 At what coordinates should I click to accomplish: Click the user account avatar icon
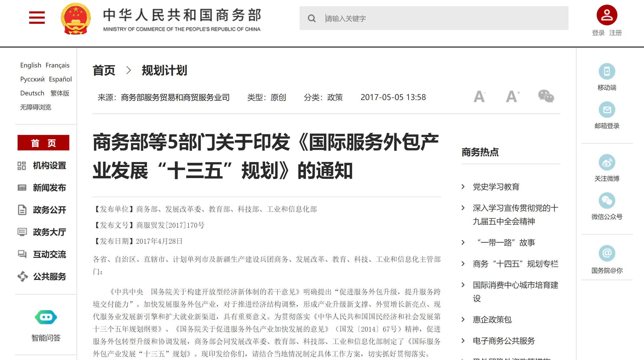tap(607, 15)
